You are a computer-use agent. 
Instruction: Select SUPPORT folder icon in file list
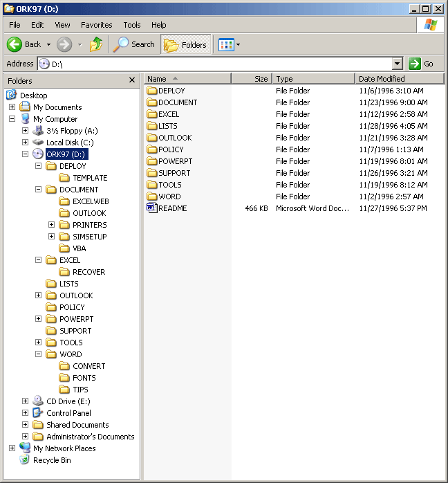pyautogui.click(x=152, y=173)
